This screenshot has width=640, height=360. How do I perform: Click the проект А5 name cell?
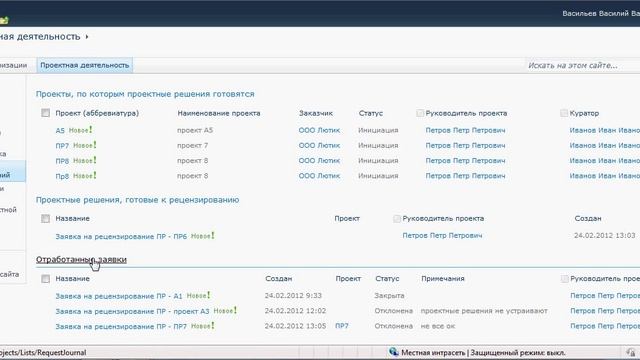(x=195, y=130)
